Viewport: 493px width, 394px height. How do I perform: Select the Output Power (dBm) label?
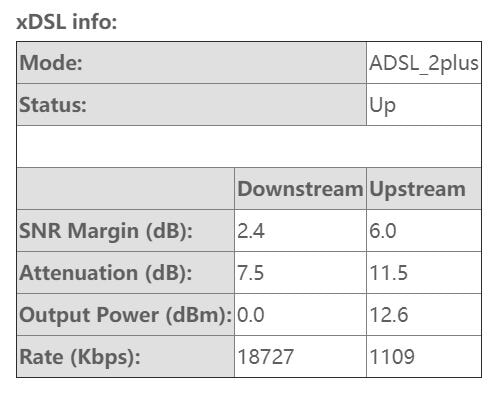126,315
